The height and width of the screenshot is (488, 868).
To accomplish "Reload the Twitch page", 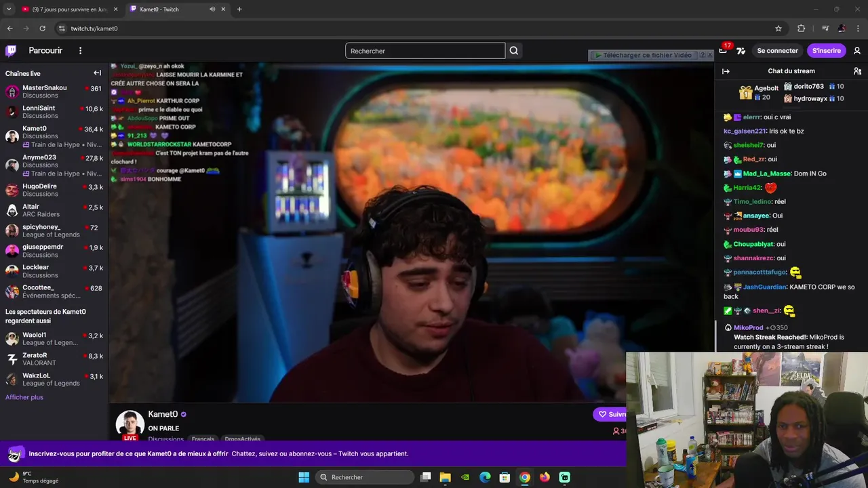I will tap(42, 28).
